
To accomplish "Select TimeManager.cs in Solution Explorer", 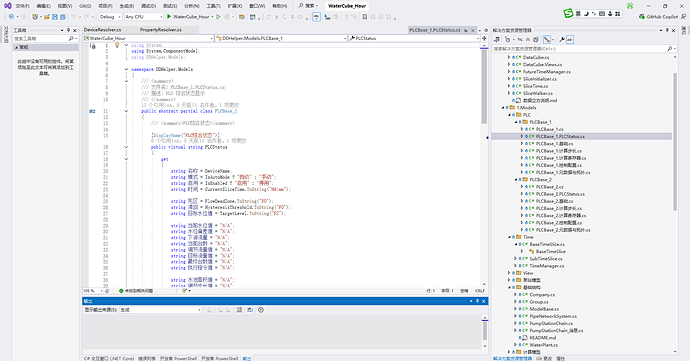I will click(x=547, y=266).
